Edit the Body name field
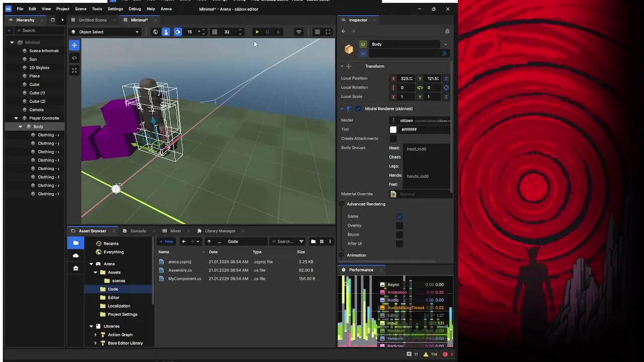The width and height of the screenshot is (644, 362). point(405,44)
